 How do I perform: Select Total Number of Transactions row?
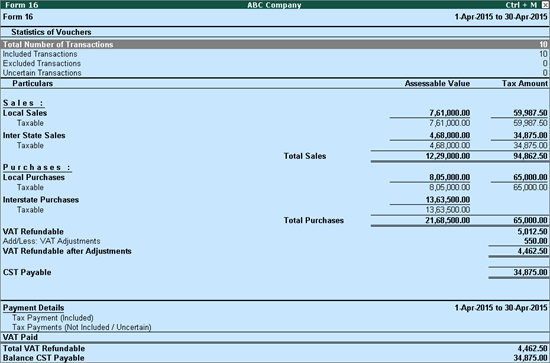(x=275, y=45)
